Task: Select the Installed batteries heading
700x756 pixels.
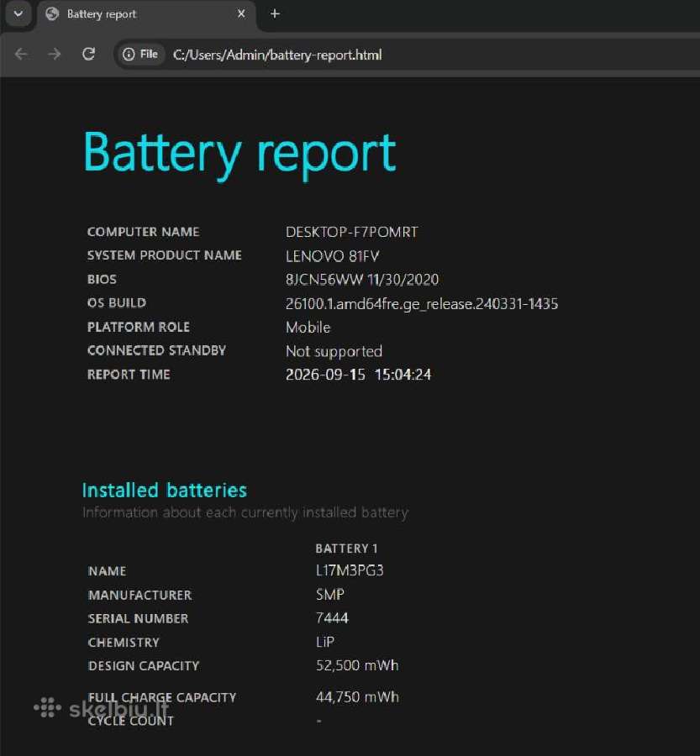Action: tap(165, 491)
